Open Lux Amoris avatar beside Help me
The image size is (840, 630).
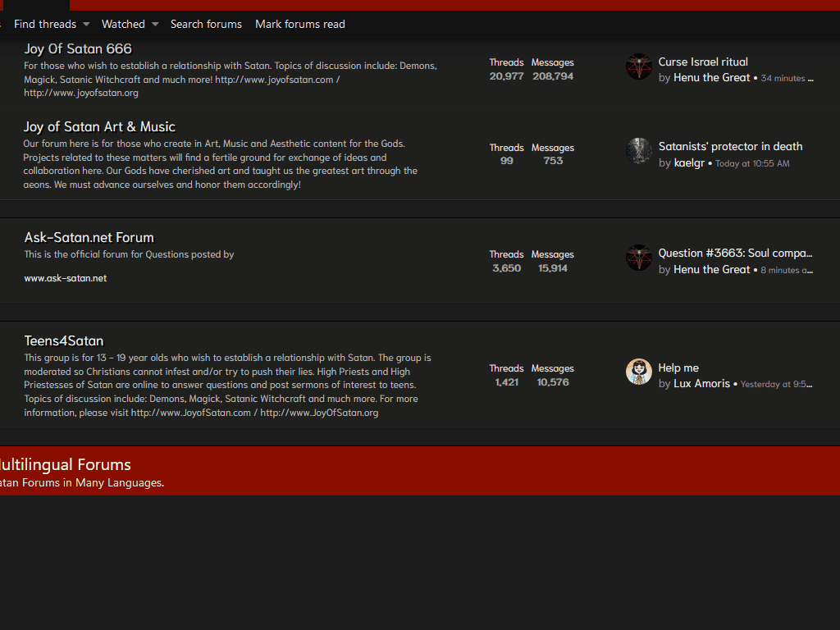pyautogui.click(x=638, y=372)
